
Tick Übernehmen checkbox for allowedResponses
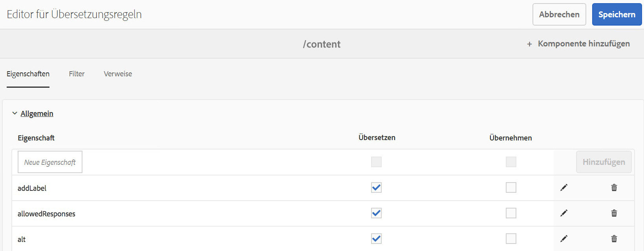point(511,213)
